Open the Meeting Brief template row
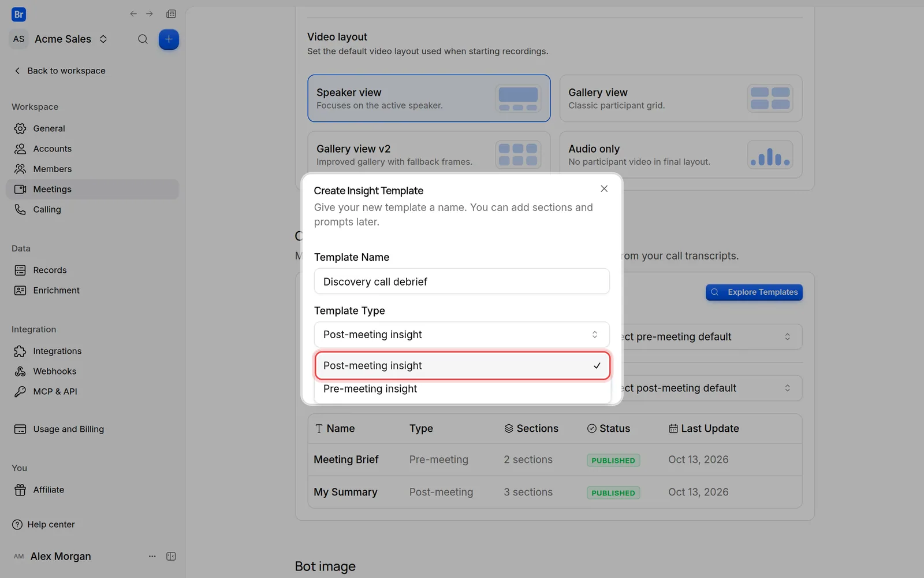 [555, 460]
